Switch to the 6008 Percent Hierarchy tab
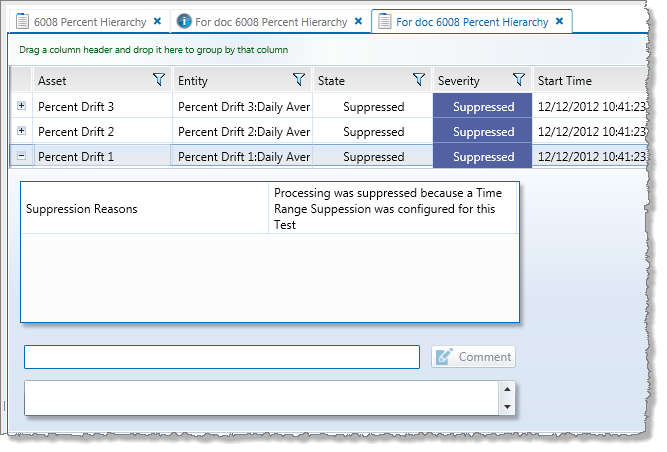 pos(88,21)
